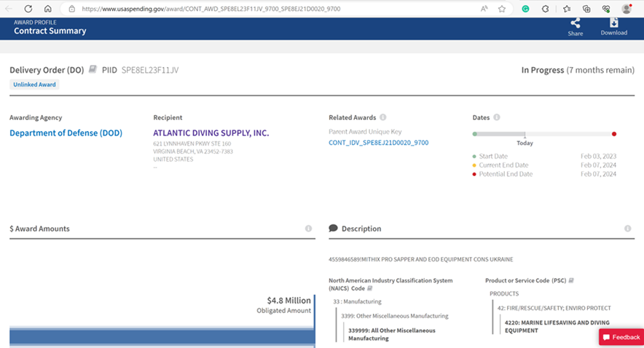
Task: Show info for Award Amounts section
Action: (308, 229)
